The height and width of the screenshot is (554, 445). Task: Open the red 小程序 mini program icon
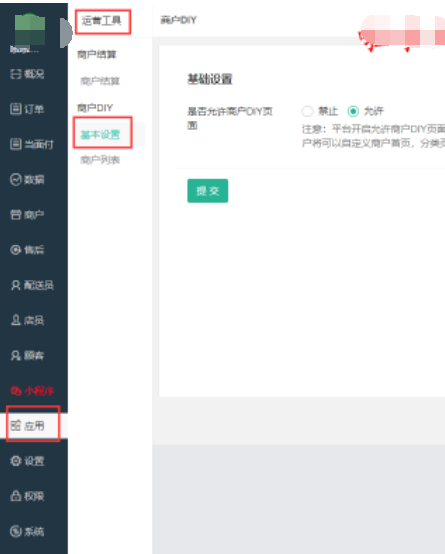[x=16, y=391]
